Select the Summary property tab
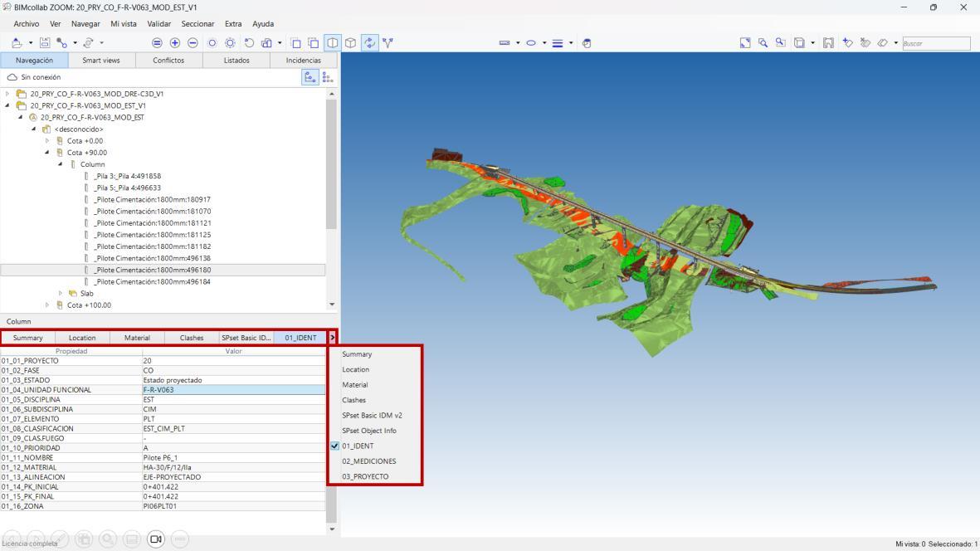This screenshot has height=551, width=980. coord(28,338)
